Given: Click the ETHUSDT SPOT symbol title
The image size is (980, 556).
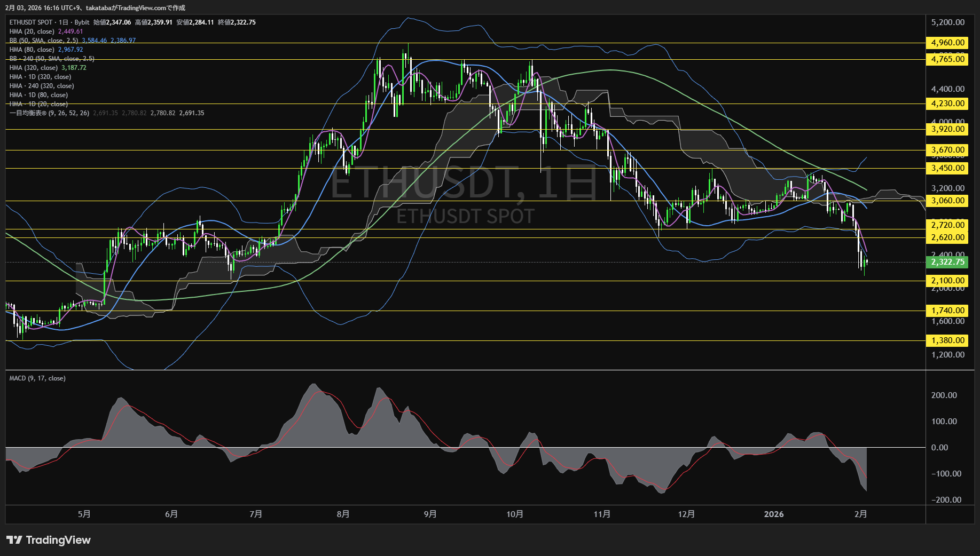Looking at the screenshot, I should (31, 22).
